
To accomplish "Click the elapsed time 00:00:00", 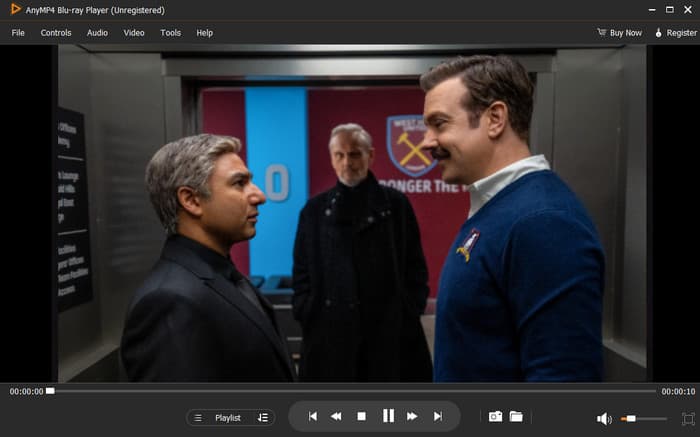I will point(26,391).
